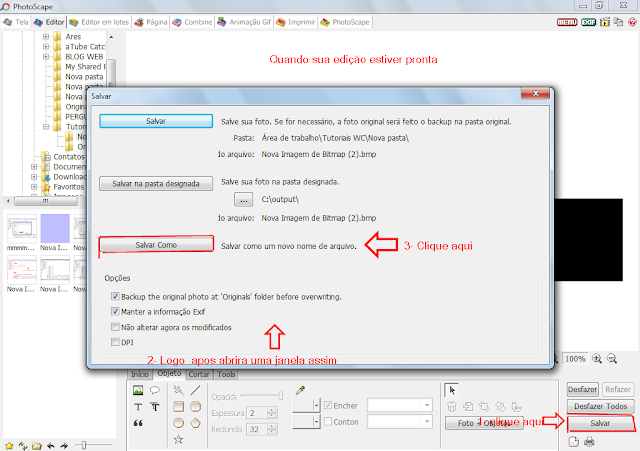Switch to the Início tab
640x451 pixels.
(x=140, y=374)
